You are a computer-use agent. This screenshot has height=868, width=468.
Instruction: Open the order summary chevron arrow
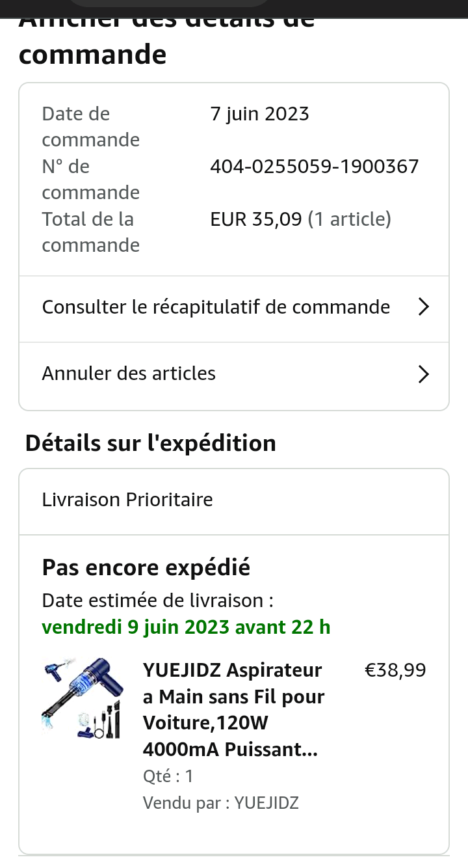click(423, 307)
